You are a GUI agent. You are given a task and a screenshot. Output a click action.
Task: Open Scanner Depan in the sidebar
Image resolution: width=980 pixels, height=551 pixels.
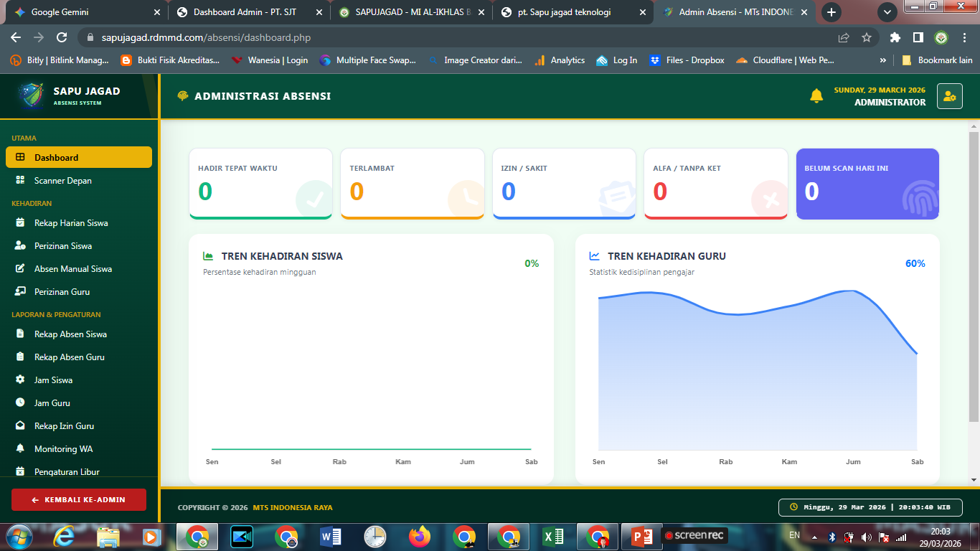point(79,180)
